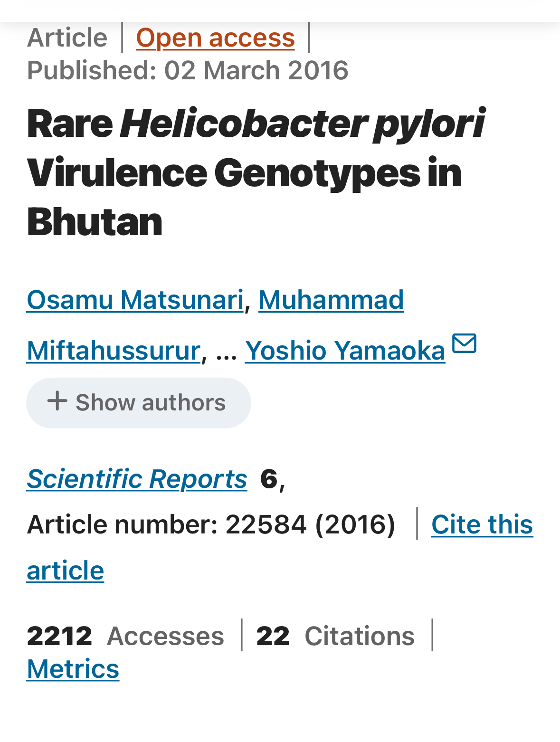Click the bold volume number 6

coord(269,479)
